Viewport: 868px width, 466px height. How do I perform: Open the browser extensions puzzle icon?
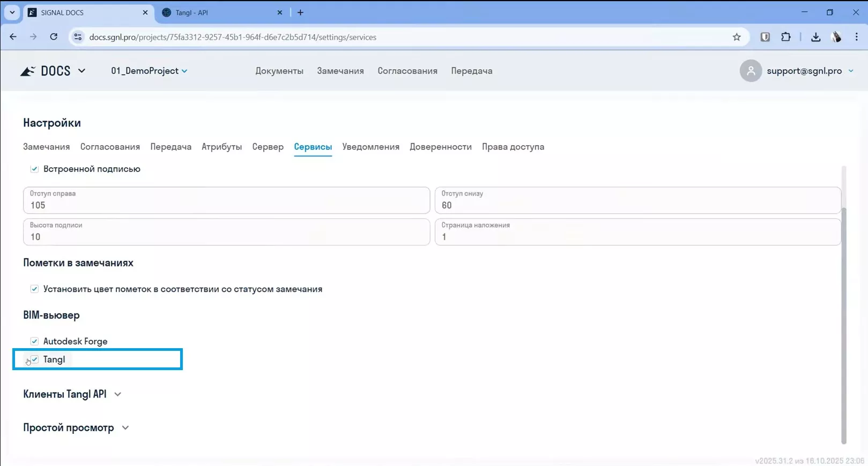[x=785, y=37]
